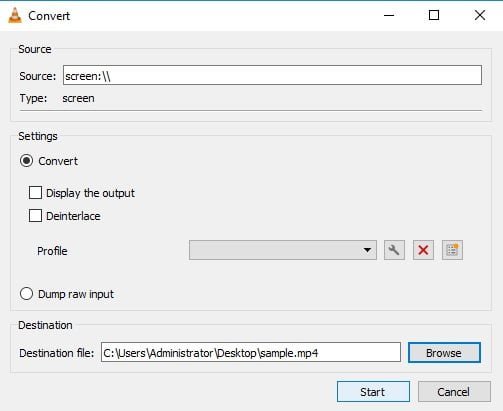Click the Destination file path field
Viewport: 503px width, 411px height.
tap(251, 352)
